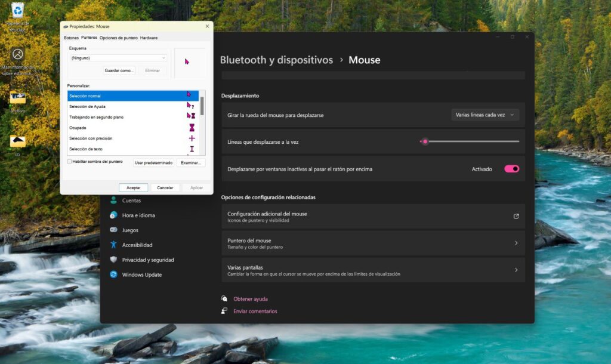Click the Selección con precisión crosshair cursor icon
The width and height of the screenshot is (611, 364).
tap(192, 138)
